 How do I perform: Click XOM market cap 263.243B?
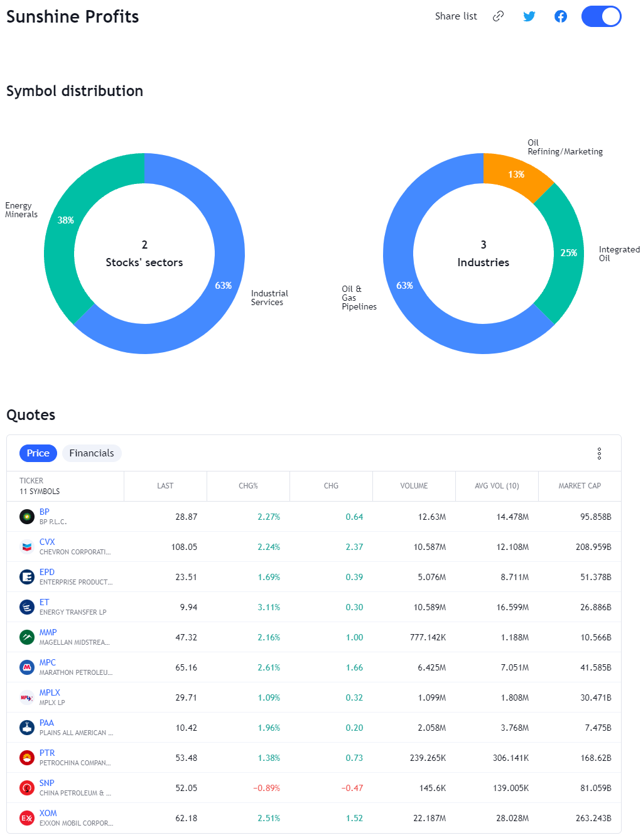[x=593, y=818]
